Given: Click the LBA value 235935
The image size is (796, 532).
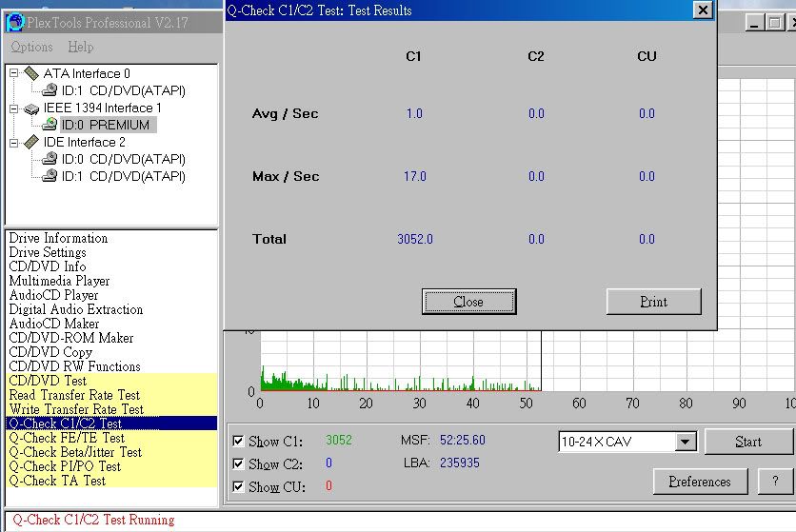Looking at the screenshot, I should tap(460, 463).
